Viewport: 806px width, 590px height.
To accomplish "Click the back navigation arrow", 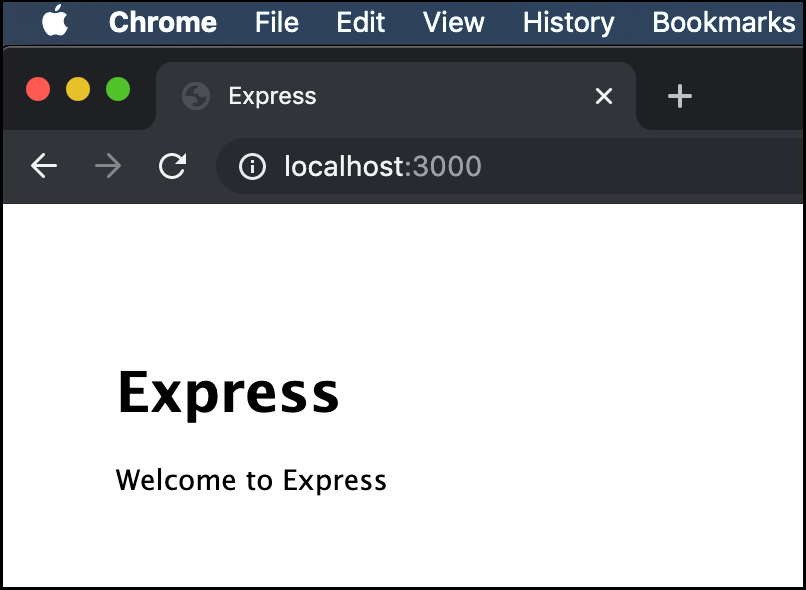I will pos(44,166).
